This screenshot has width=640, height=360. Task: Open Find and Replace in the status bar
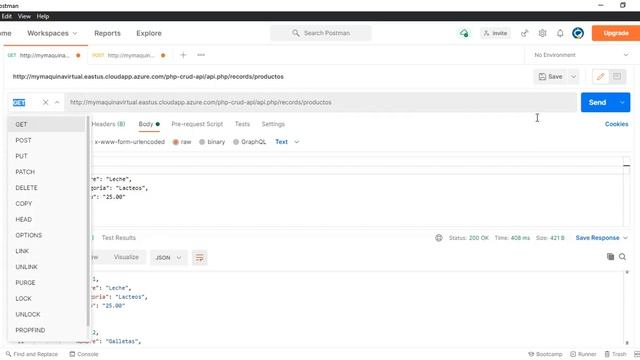tap(31, 354)
